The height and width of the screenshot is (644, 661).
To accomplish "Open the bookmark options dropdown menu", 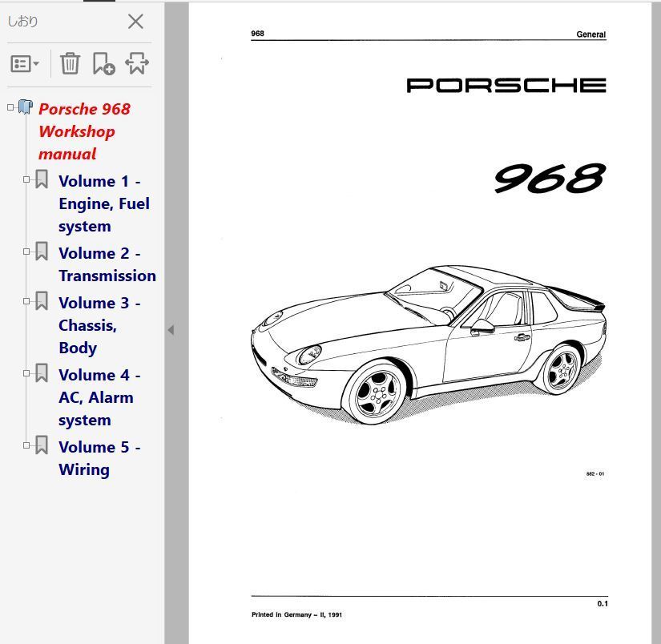I will point(25,64).
